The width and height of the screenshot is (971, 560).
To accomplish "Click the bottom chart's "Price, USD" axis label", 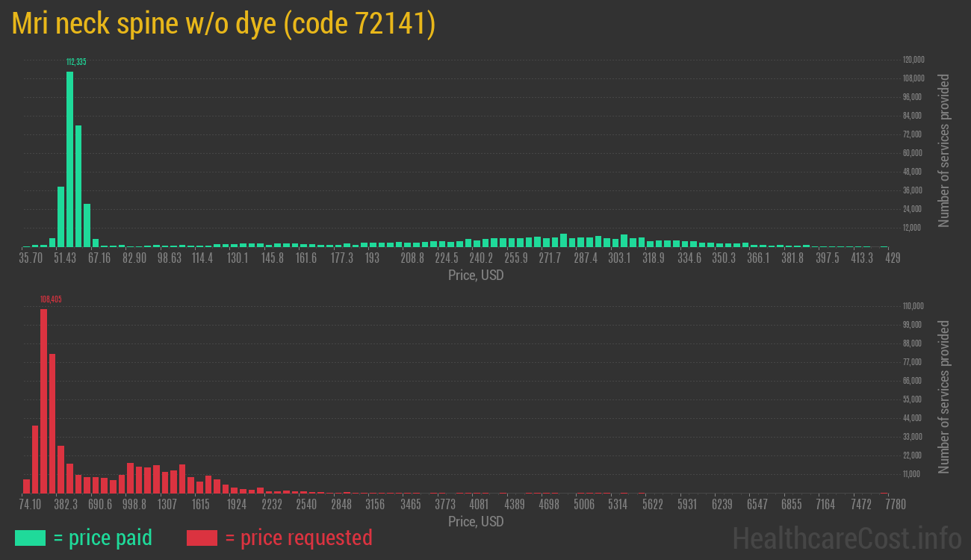I will 476,521.
